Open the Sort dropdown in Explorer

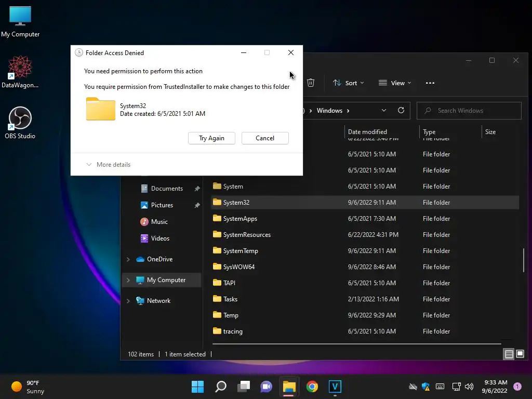(x=348, y=83)
